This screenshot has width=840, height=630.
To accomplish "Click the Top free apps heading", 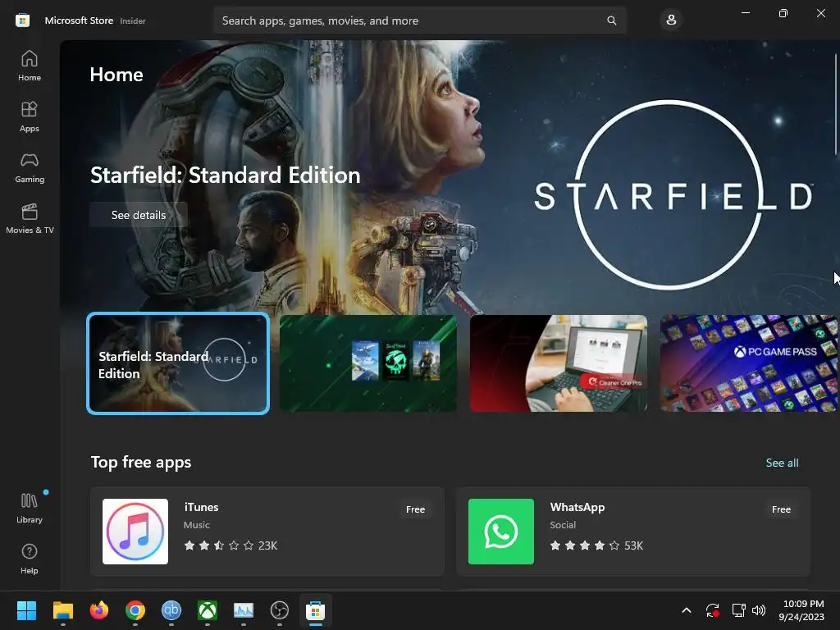I will pyautogui.click(x=141, y=463).
